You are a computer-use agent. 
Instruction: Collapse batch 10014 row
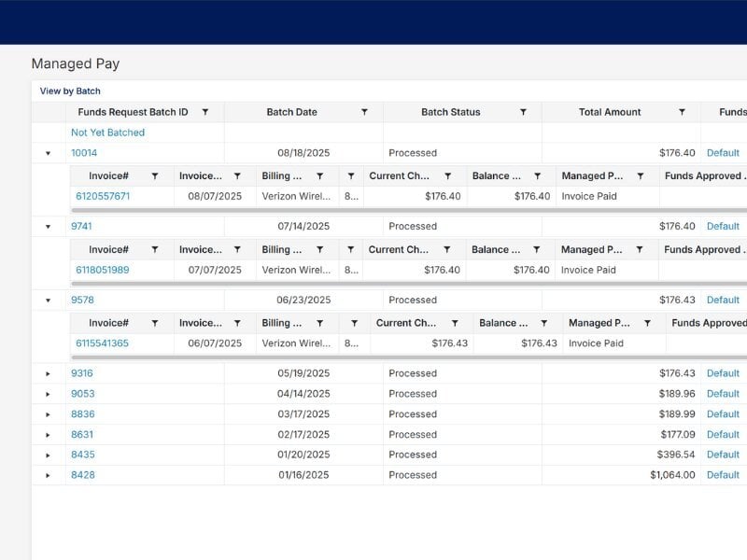tap(49, 153)
